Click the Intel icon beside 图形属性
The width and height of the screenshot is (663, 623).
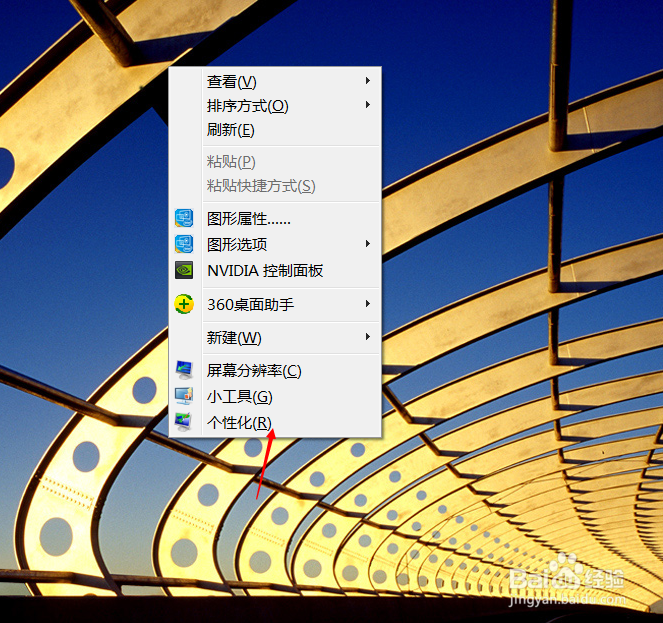point(184,218)
